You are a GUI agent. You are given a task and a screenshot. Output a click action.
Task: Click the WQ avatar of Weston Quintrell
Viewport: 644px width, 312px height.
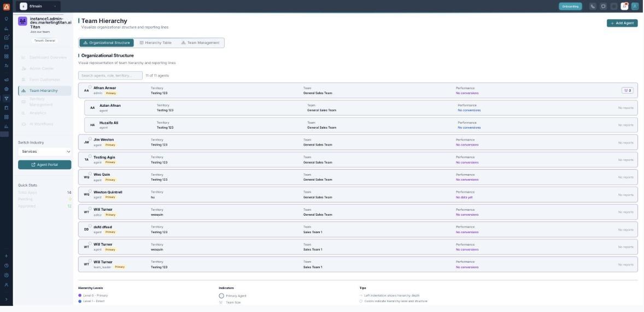pyautogui.click(x=86, y=194)
